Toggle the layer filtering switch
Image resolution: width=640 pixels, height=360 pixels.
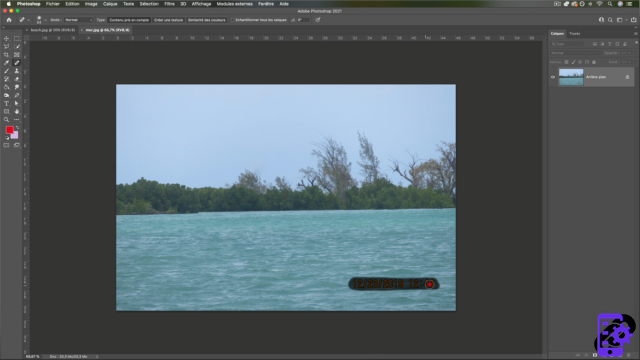pyautogui.click(x=636, y=43)
